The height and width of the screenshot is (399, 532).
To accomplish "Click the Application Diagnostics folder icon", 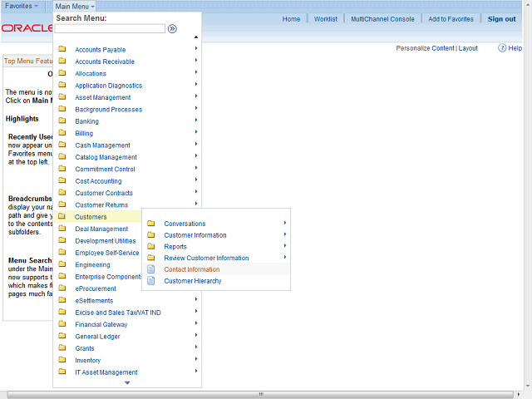I will coord(62,85).
